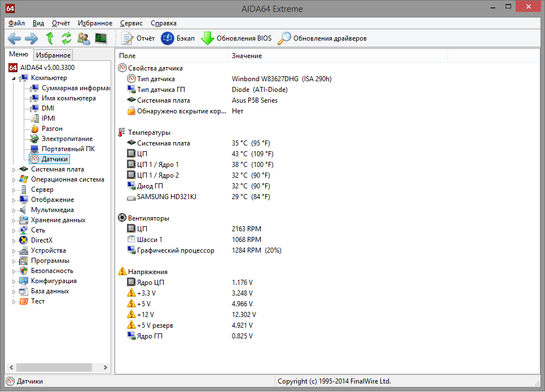Expand the DirectX tree node

14,240
